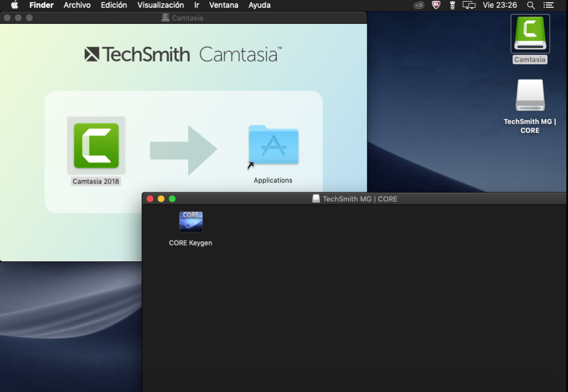Open Spotlight search magnifier icon
The image size is (568, 392).
coord(531,5)
